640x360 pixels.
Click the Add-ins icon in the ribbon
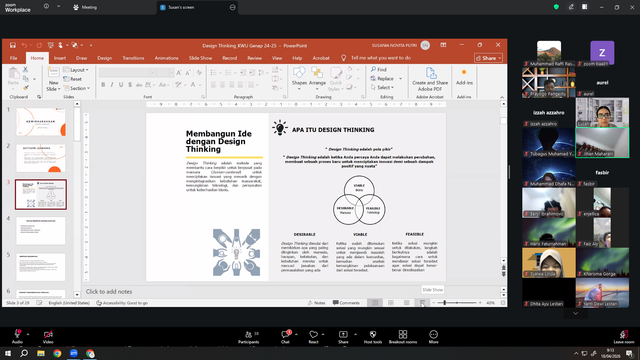(x=464, y=72)
